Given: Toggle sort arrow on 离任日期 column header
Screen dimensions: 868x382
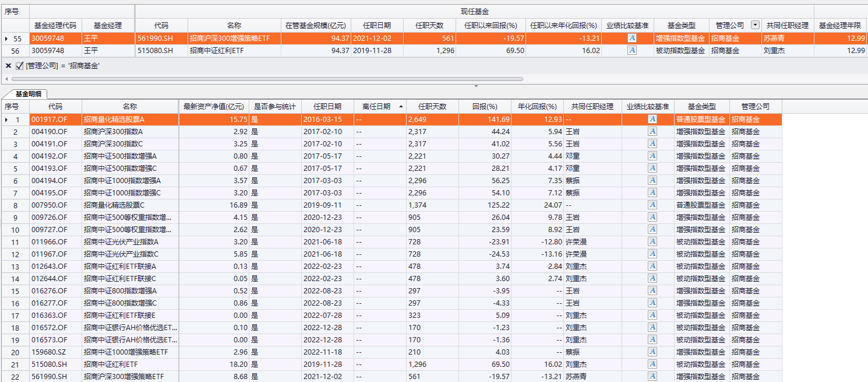Looking at the screenshot, I should (401, 107).
